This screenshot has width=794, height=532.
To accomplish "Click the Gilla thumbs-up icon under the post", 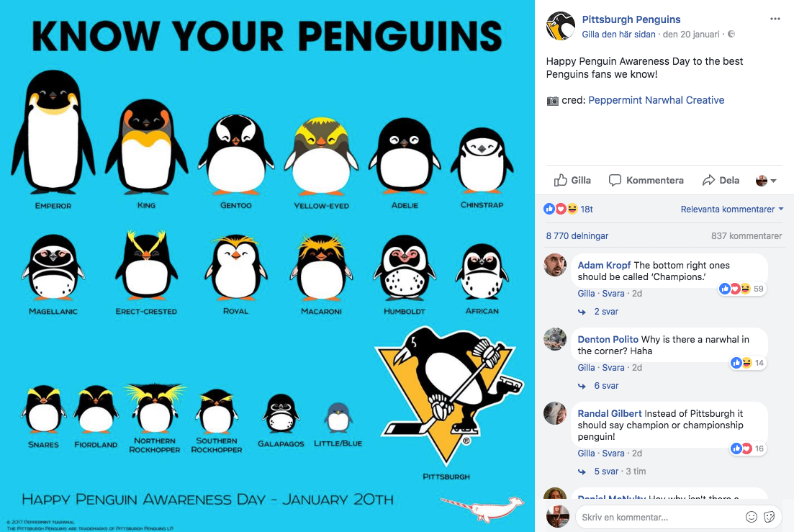I will [x=561, y=180].
